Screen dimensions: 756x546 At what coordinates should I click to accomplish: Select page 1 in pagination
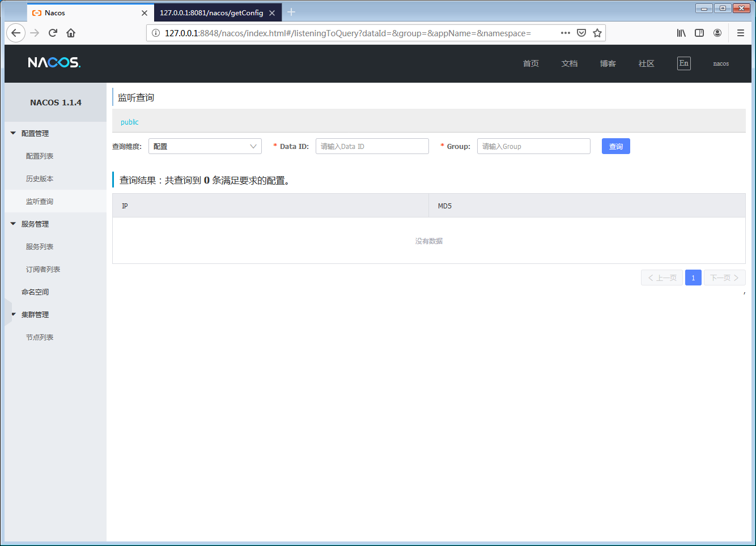(693, 278)
